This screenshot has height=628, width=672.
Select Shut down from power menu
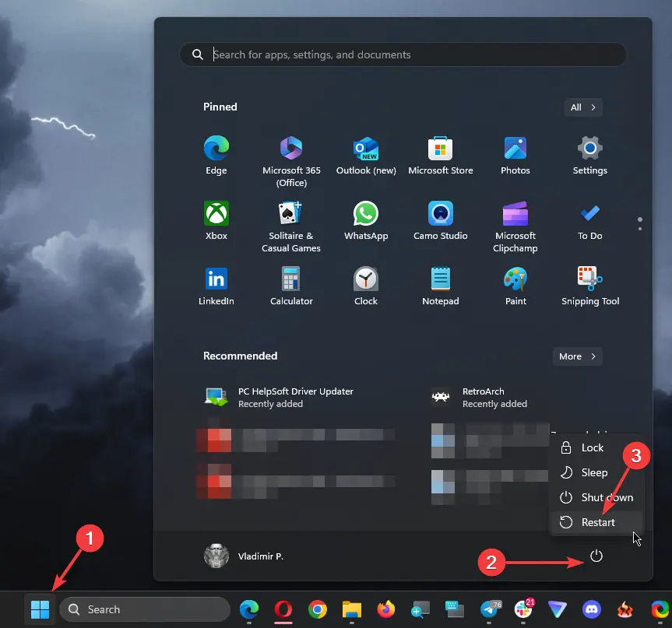(x=596, y=497)
